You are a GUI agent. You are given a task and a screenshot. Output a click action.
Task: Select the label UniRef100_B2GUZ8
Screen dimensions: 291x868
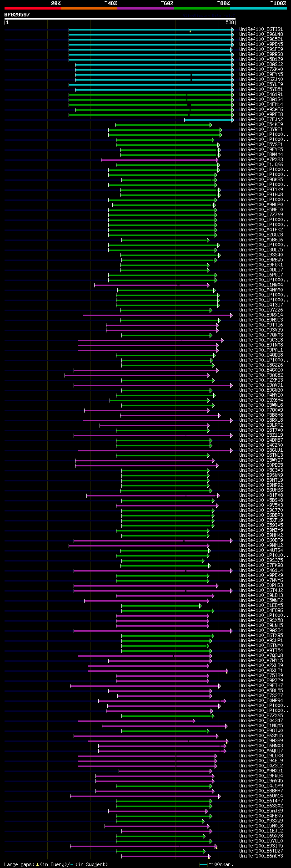point(261,235)
